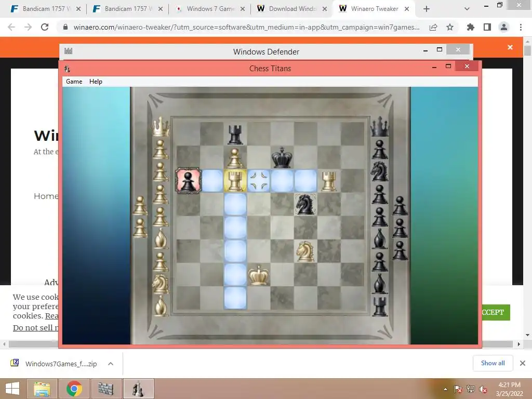Move rook to highlighted square beside black pawn
This screenshot has height=399, width=532.
[212, 181]
